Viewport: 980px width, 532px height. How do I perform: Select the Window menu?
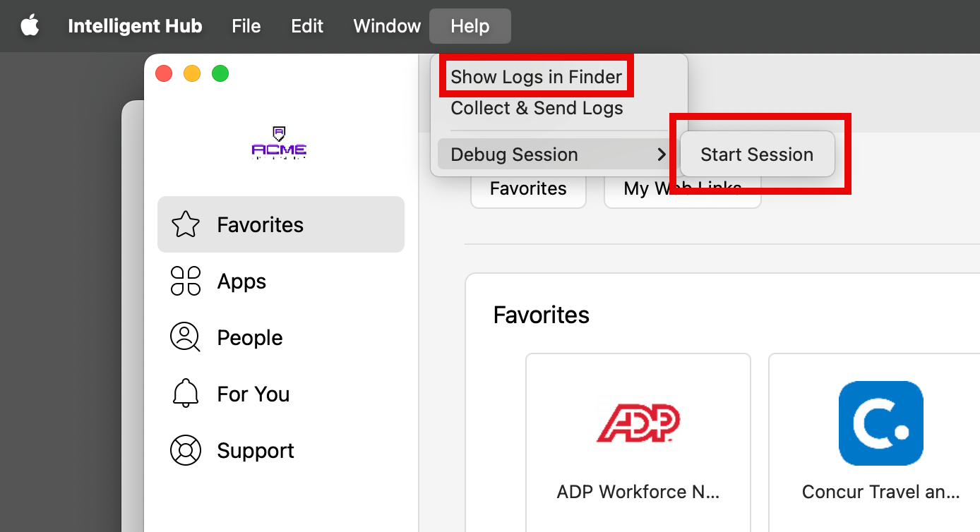386,26
